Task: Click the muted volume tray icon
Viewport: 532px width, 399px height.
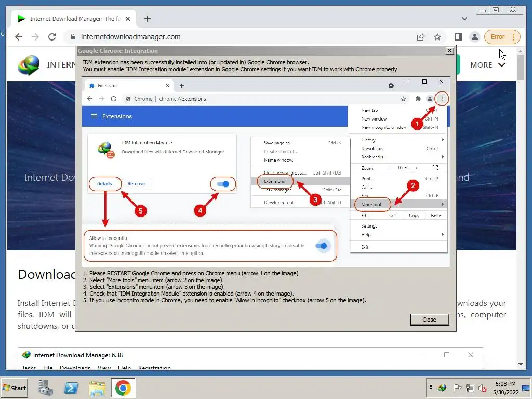Action: click(483, 388)
